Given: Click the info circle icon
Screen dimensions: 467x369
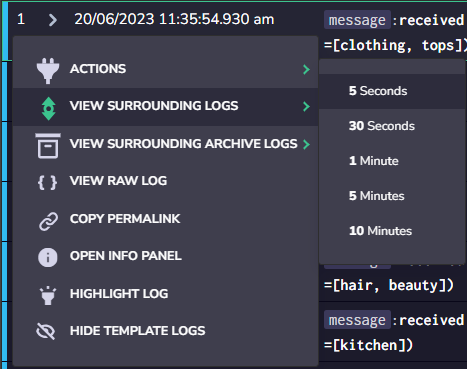Looking at the screenshot, I should point(48,257).
